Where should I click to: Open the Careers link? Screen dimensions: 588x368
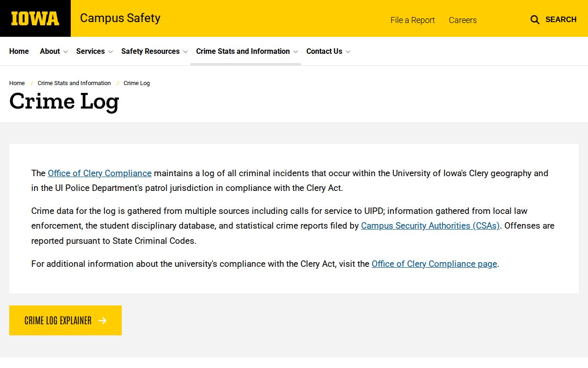click(463, 20)
